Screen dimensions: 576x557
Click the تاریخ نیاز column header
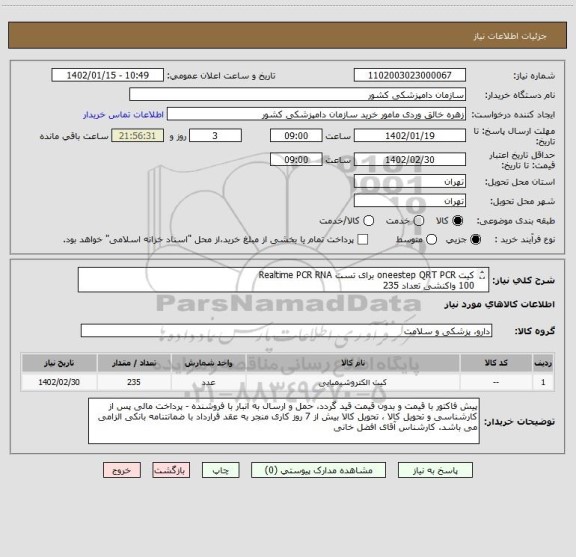pos(59,363)
